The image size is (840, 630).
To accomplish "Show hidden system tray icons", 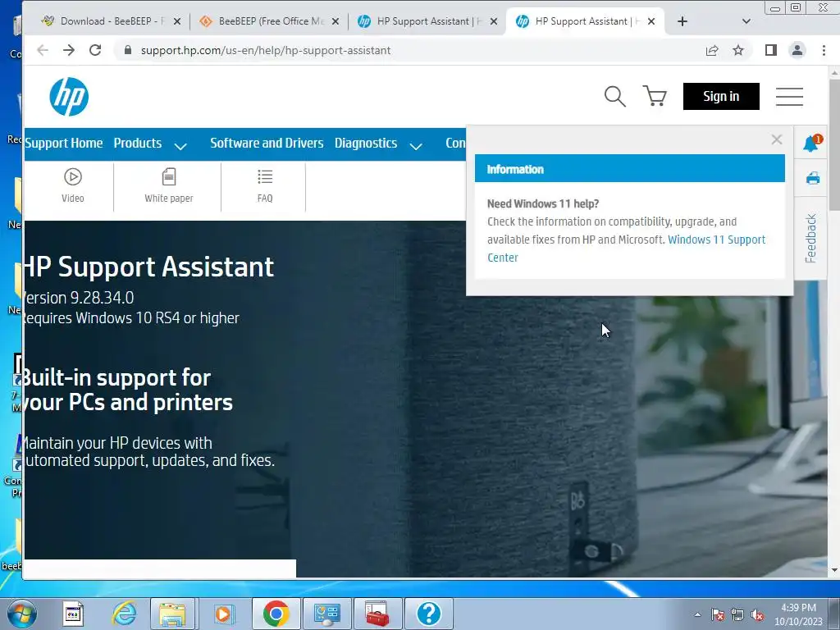I will pos(697,615).
